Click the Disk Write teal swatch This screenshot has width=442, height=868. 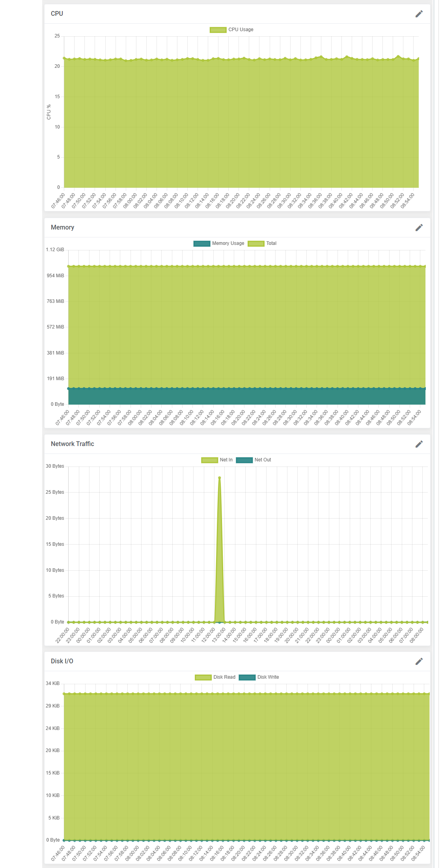(x=247, y=677)
